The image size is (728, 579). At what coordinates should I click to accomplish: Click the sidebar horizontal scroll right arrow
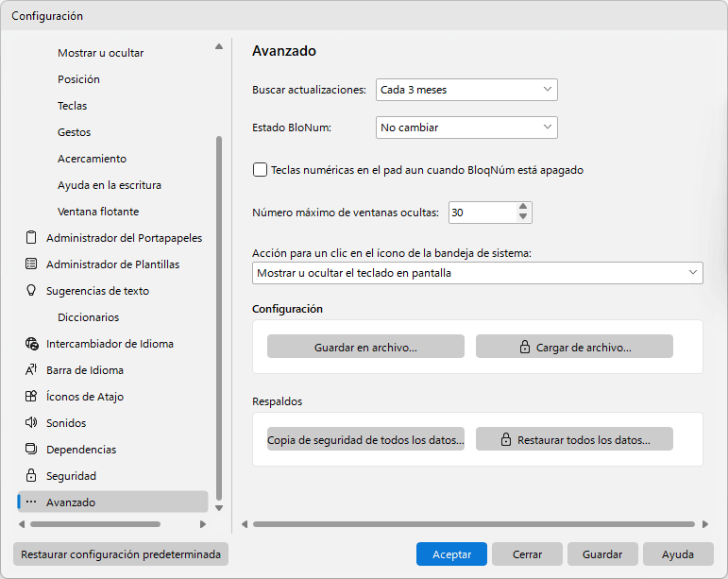pyautogui.click(x=202, y=524)
